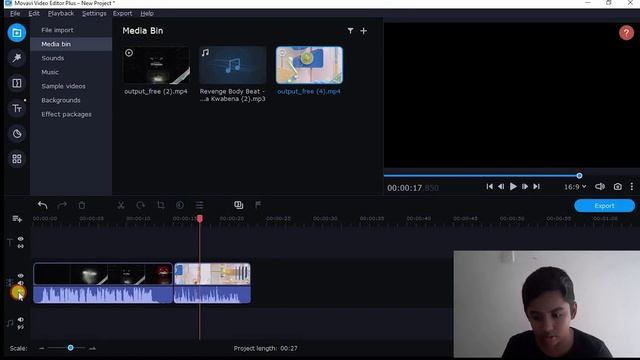Rotate the clip using rotate icon

tap(140, 205)
